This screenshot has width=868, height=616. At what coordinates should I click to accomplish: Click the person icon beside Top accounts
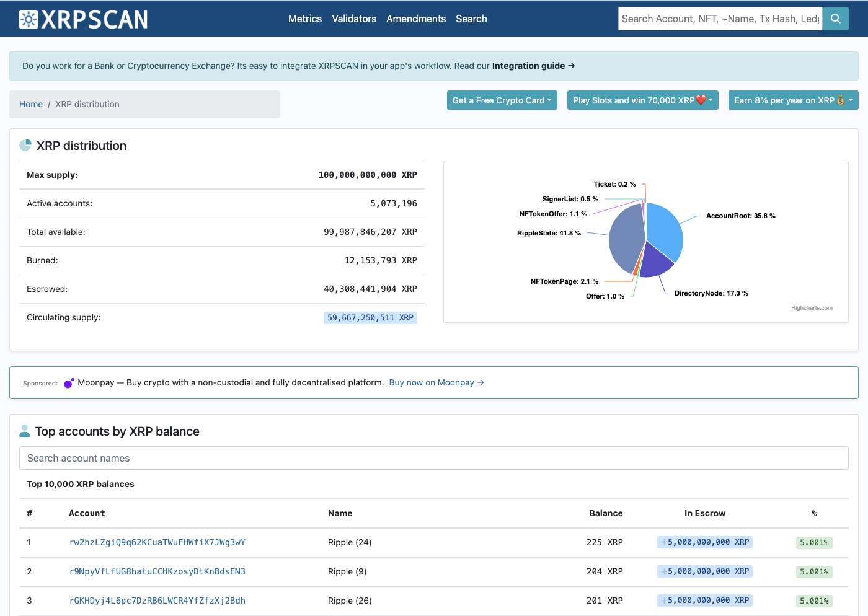click(25, 431)
